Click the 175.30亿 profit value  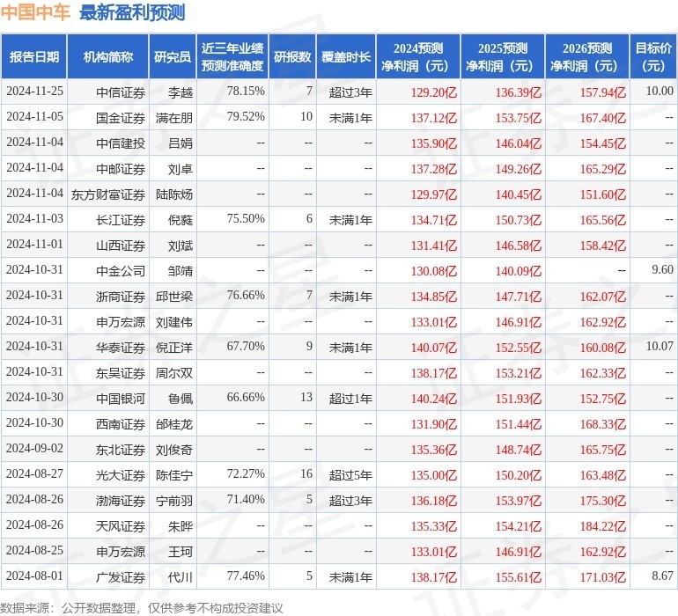(603, 500)
